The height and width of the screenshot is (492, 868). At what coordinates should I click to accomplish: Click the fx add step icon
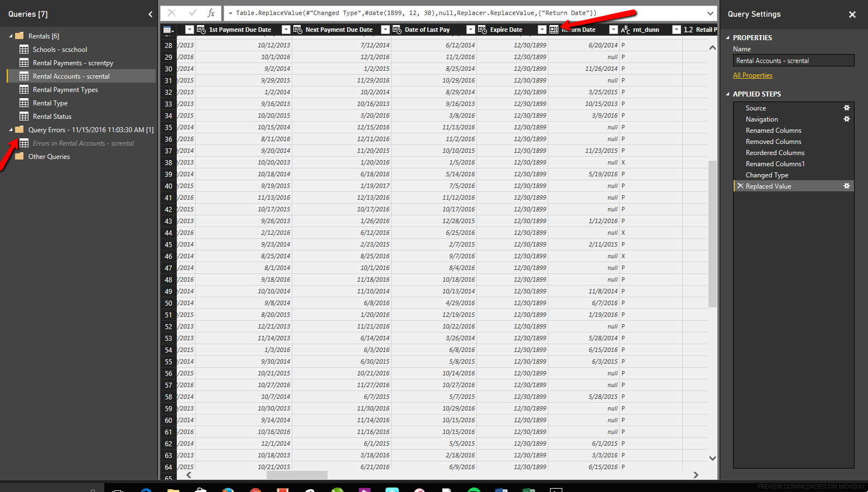click(211, 13)
